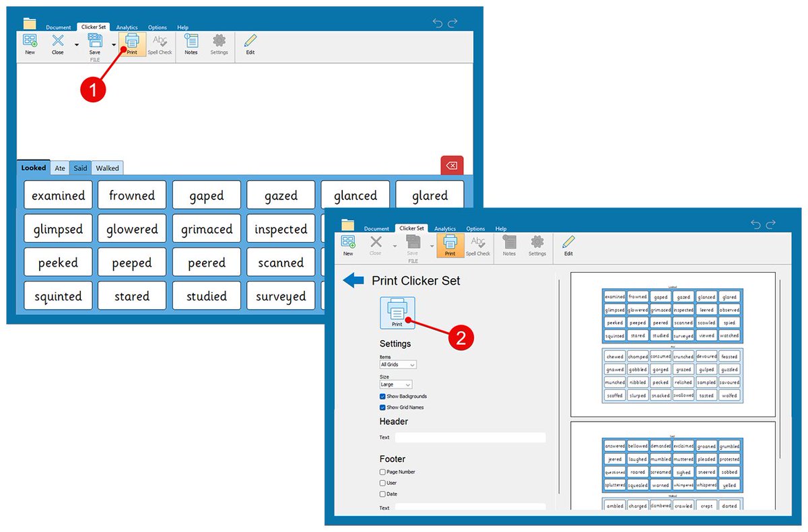
Task: Select the Ate grid tab
Action: 60,168
